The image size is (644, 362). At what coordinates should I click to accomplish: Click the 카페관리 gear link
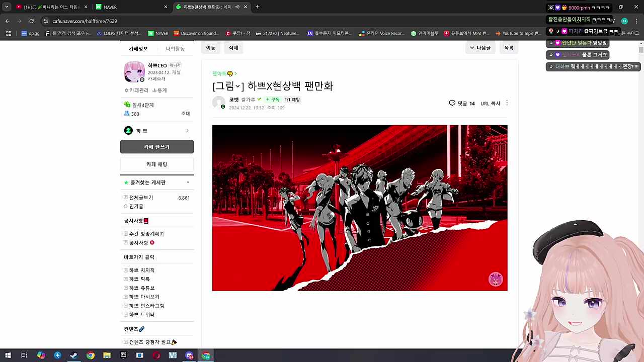[x=137, y=90]
